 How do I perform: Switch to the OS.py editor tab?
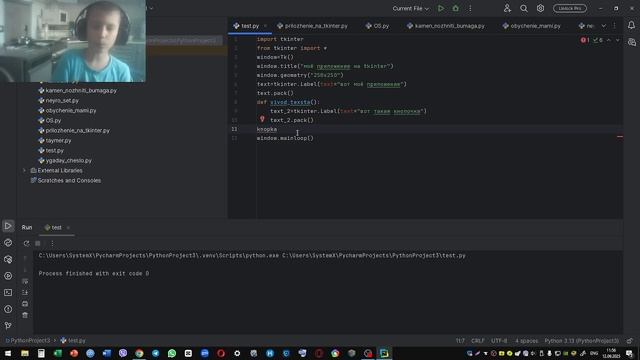point(378,26)
